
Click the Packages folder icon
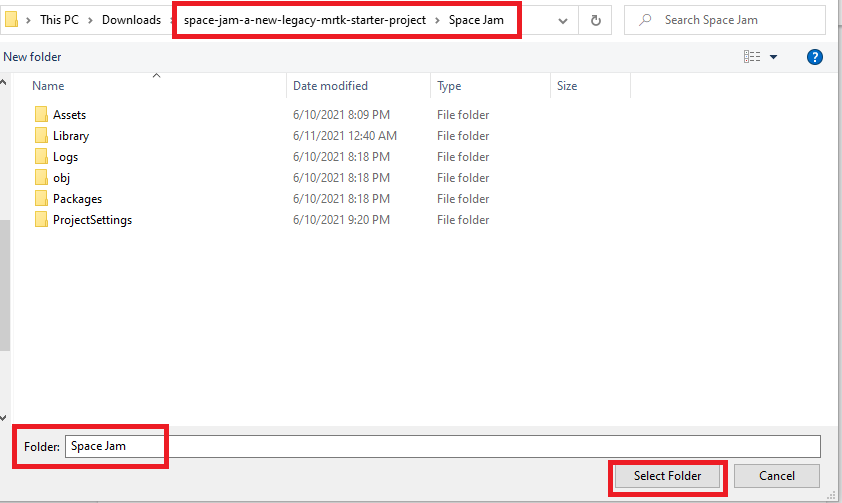(41, 198)
